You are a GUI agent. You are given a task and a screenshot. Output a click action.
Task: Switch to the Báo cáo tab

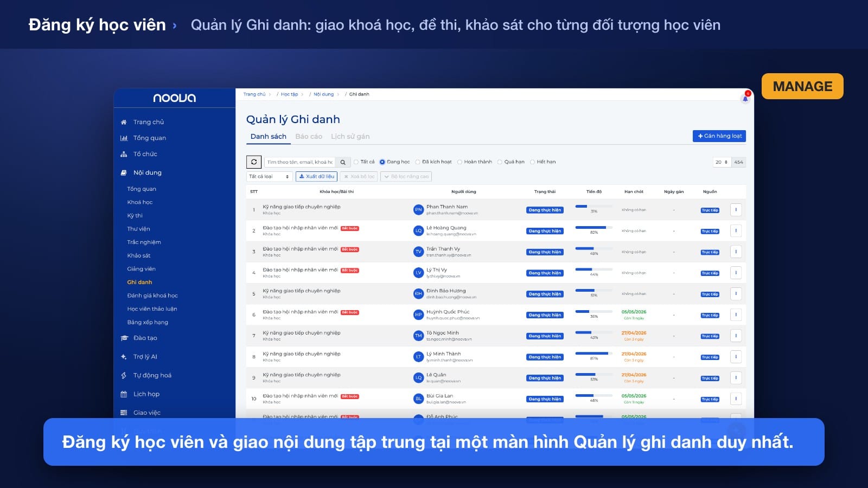309,136
